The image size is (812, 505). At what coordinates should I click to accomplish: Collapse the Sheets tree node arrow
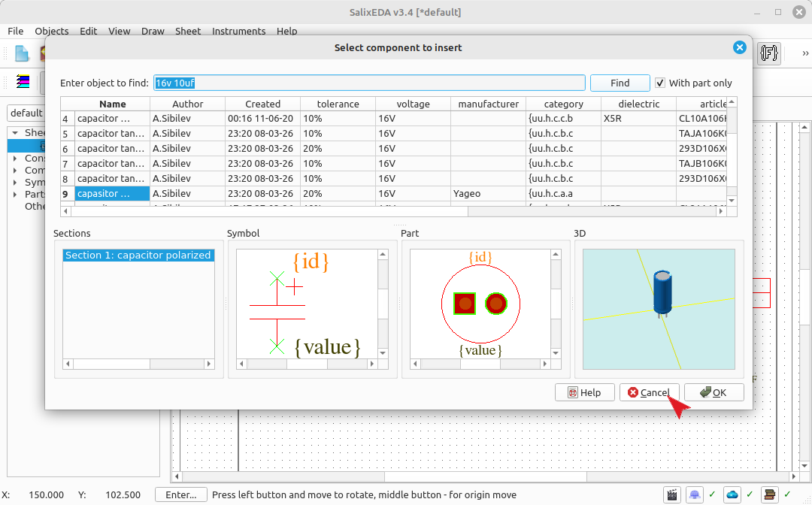(15, 133)
